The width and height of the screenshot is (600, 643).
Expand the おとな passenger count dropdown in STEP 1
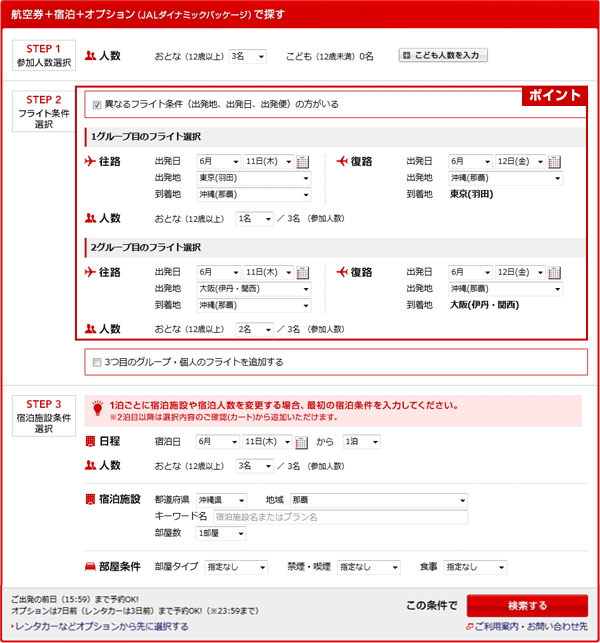click(x=247, y=56)
